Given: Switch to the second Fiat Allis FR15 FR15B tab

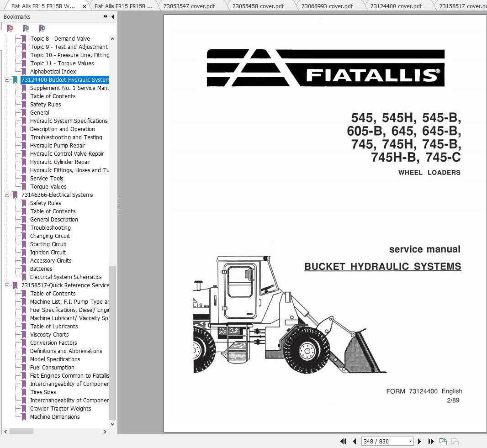Looking at the screenshot, I should [x=123, y=6].
